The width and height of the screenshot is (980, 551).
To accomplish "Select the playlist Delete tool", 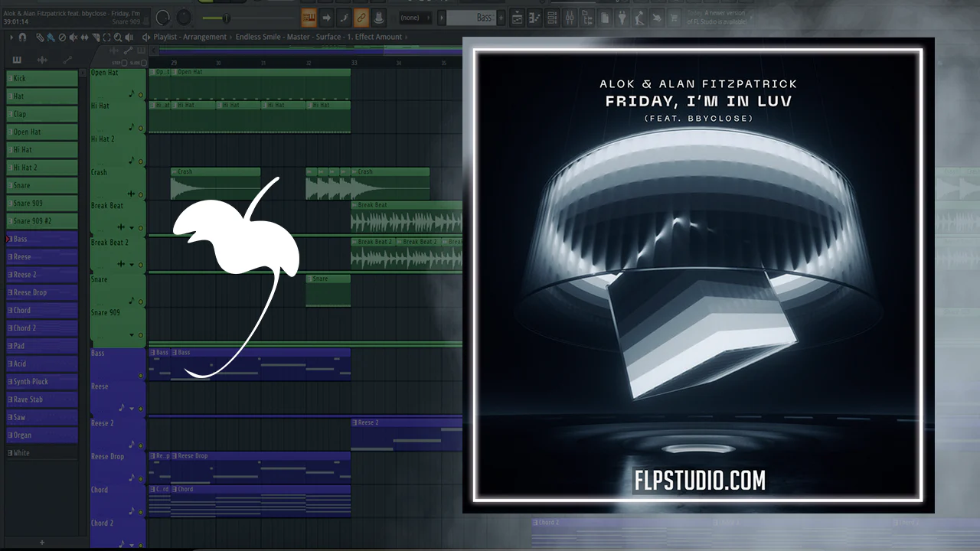I will [x=62, y=37].
